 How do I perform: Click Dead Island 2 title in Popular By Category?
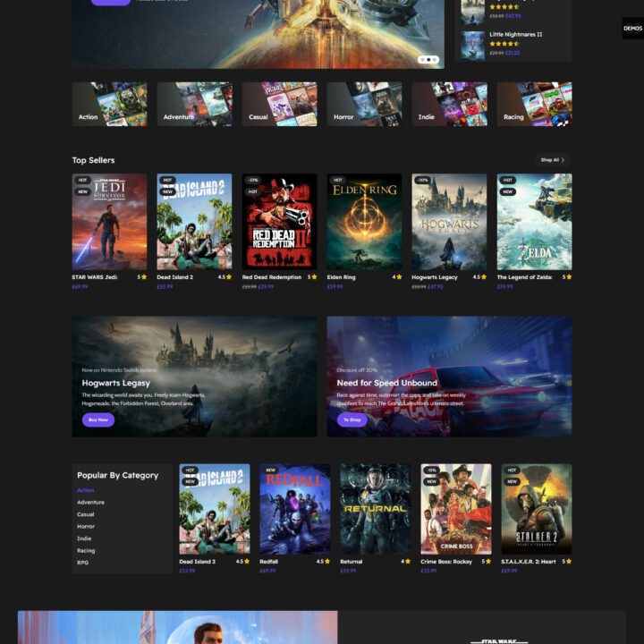[197, 562]
